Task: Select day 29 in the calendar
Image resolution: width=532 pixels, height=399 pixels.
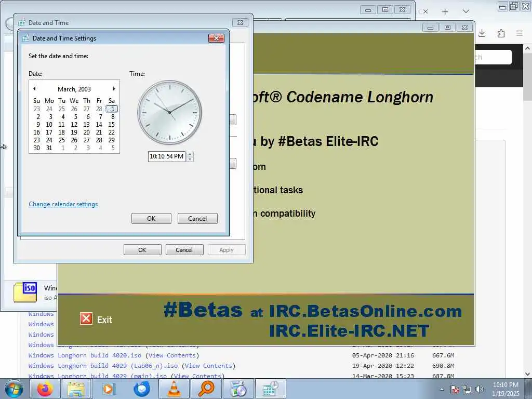Action: coord(112,140)
